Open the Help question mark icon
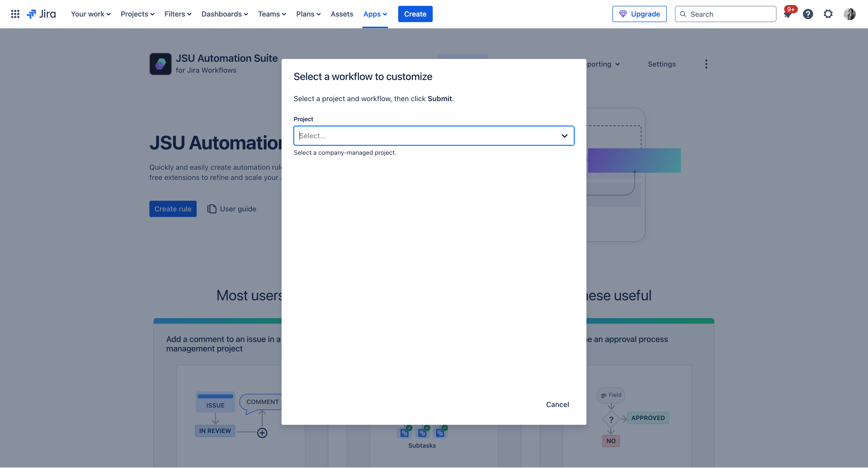 pos(808,14)
